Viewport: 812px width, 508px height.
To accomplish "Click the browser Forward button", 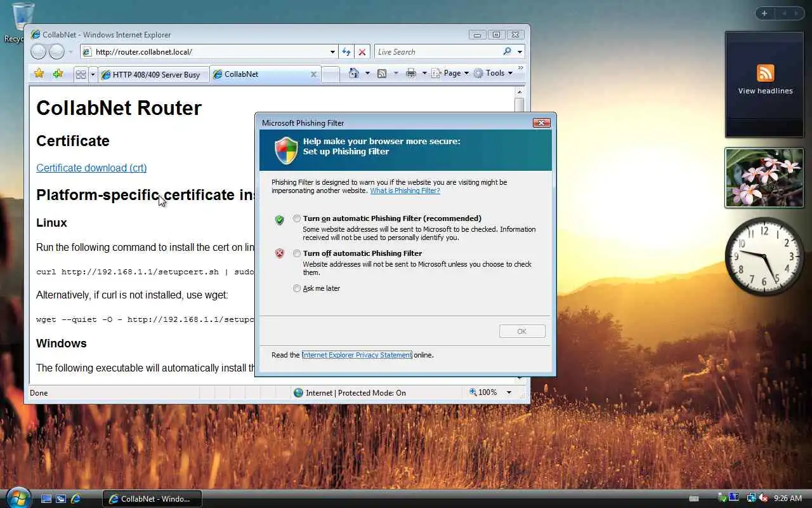I will click(56, 52).
